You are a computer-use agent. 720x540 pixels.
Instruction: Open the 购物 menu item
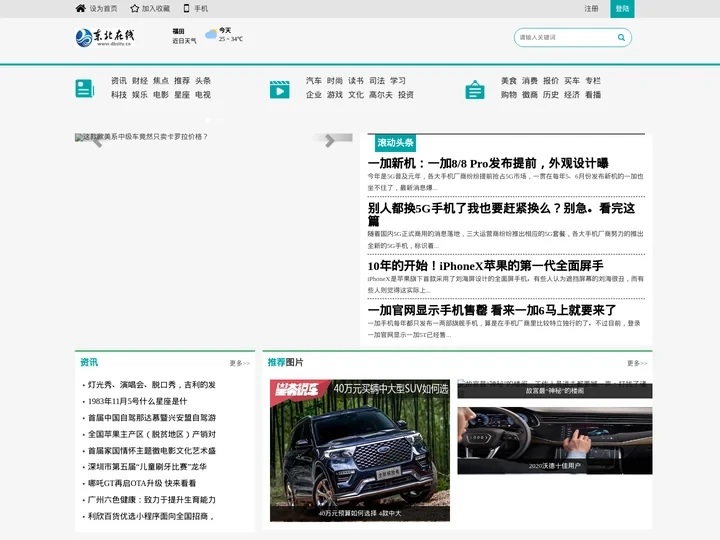(x=509, y=95)
